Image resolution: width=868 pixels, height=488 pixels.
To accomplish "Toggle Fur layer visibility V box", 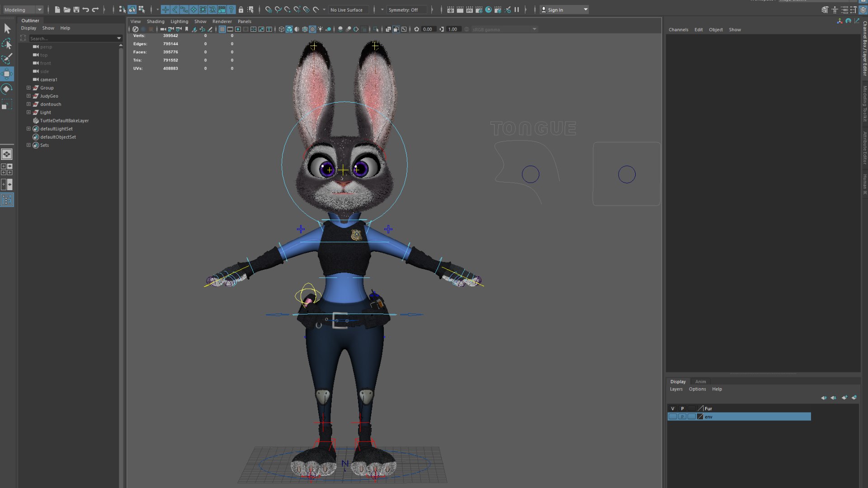I will 673,408.
